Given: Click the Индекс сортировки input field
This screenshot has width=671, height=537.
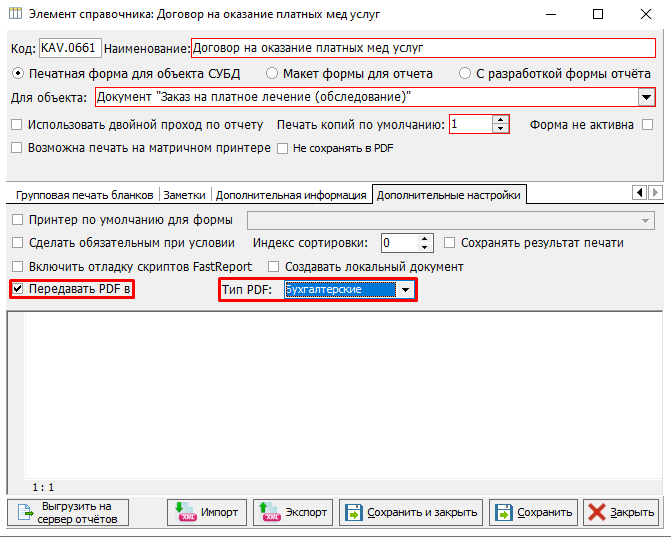Looking at the screenshot, I should 399,243.
